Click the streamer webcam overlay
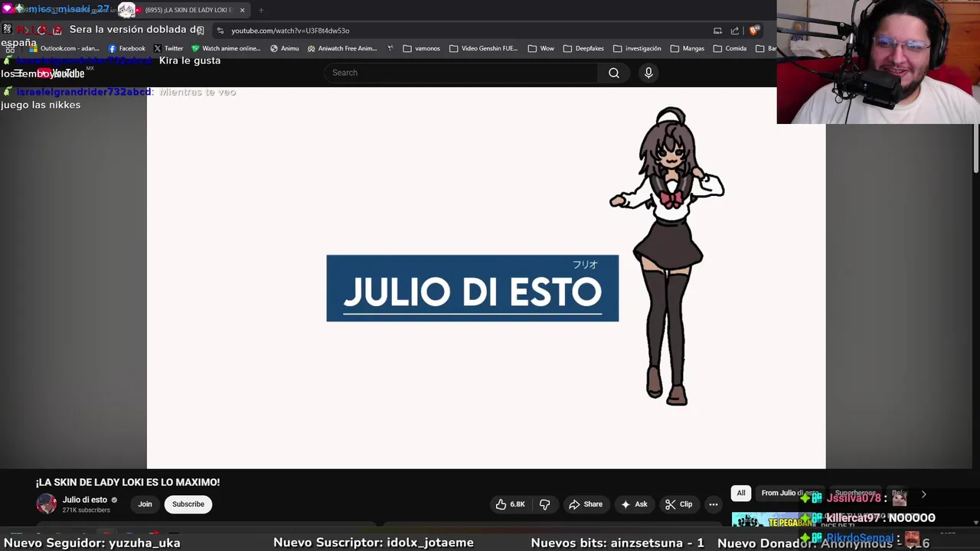 click(878, 62)
